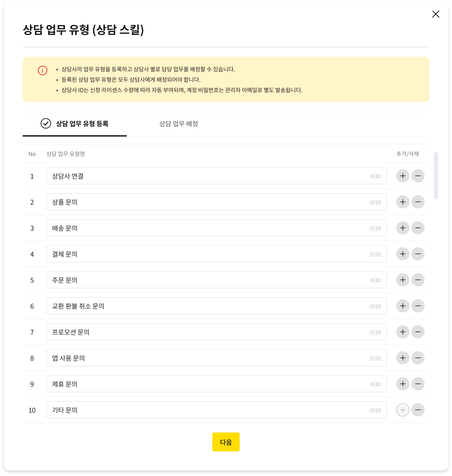Click the plus icon beside 제휴 문의
The image size is (452, 476).
click(x=403, y=384)
